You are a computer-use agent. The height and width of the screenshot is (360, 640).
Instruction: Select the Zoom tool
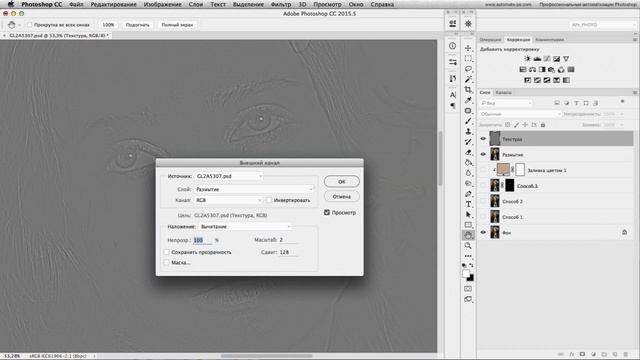[x=468, y=246]
